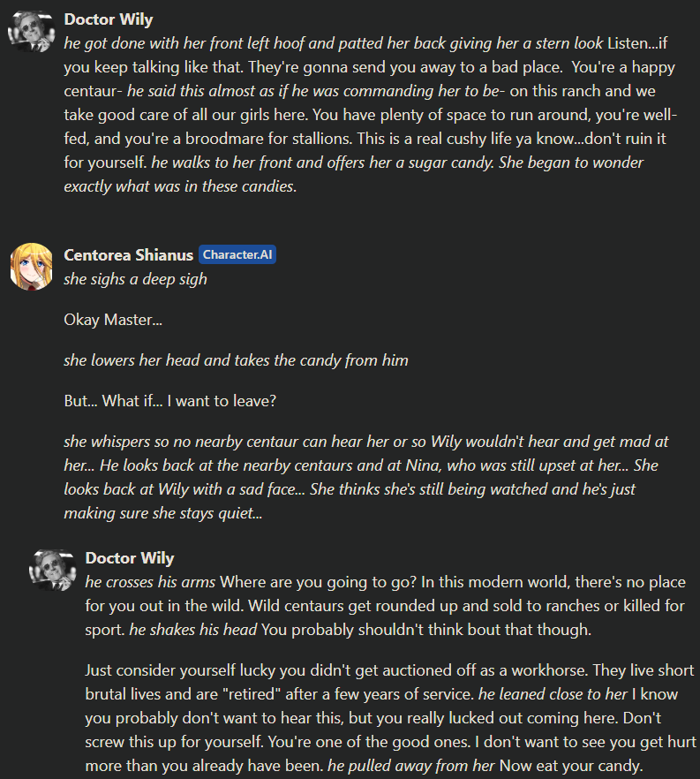
Task: Click the 'he shakes his head' phrase
Action: pyautogui.click(x=193, y=630)
